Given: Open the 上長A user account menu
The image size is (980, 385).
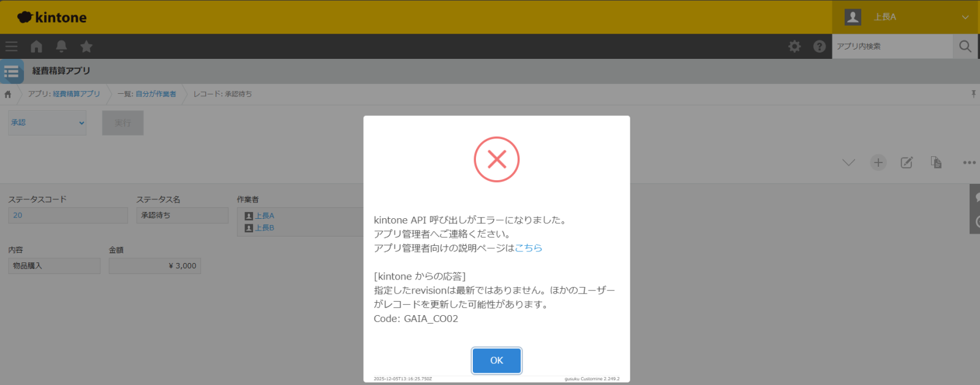Looking at the screenshot, I should coord(905,17).
